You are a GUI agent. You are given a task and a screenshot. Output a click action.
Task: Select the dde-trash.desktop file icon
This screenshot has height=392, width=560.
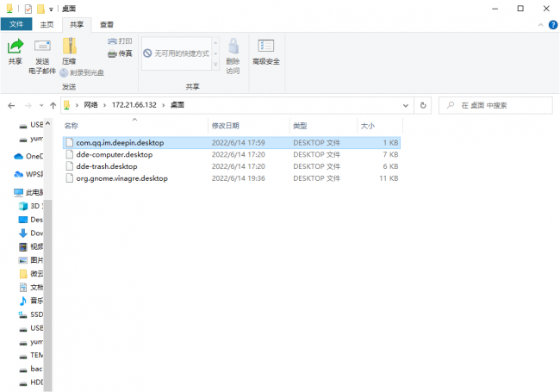tap(70, 166)
